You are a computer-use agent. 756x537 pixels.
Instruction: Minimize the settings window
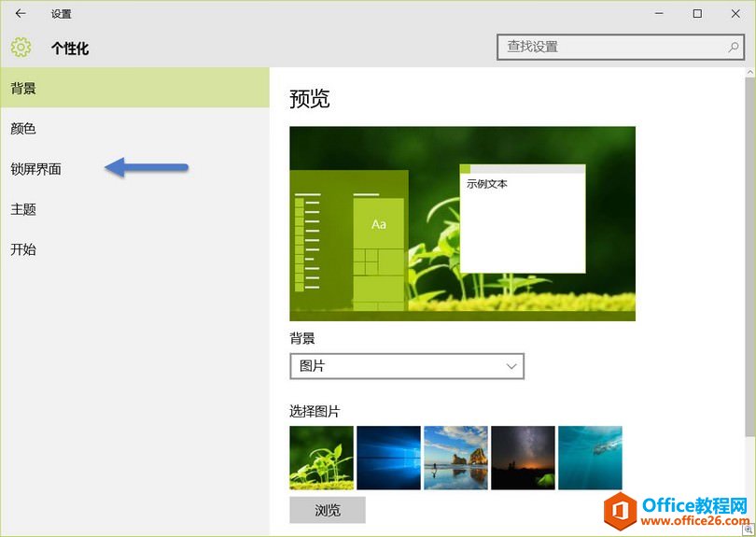click(x=659, y=13)
